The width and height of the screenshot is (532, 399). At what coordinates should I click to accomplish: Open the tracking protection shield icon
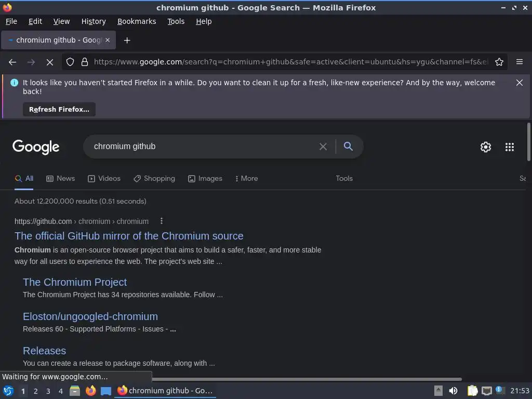click(70, 62)
